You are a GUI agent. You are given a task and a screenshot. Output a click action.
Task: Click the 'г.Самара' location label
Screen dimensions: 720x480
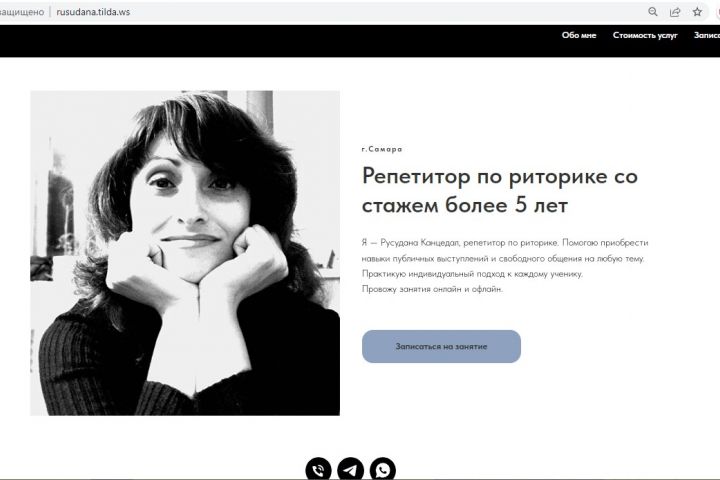coord(382,149)
